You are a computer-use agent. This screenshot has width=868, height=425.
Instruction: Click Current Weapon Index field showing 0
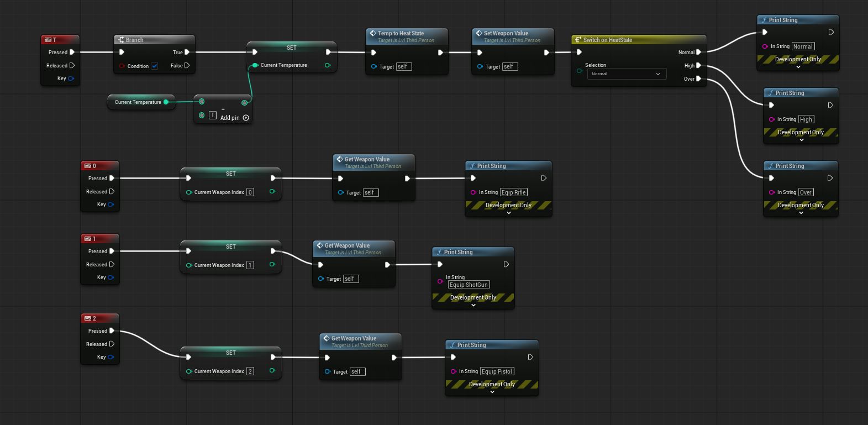tap(250, 192)
